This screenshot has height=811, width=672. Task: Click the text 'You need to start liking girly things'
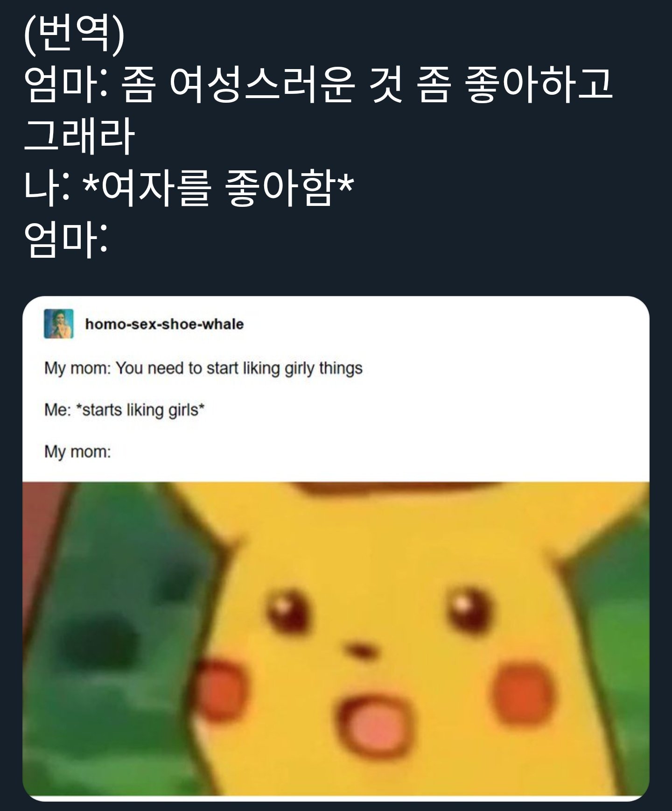[239, 368]
